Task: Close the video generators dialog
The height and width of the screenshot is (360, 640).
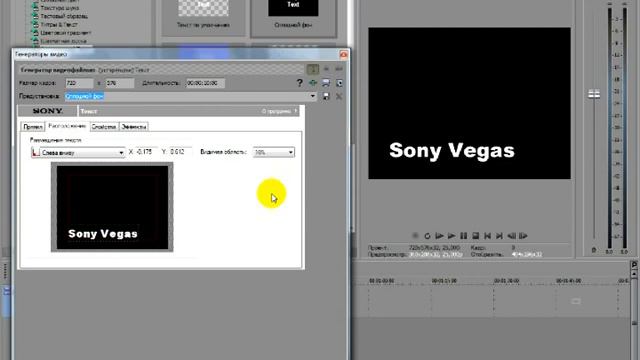Action: (343, 54)
